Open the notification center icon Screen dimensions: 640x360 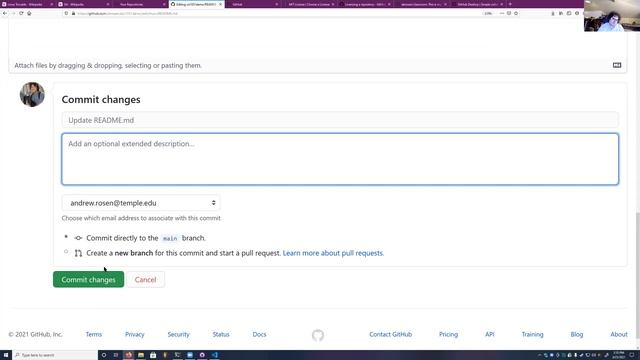632,355
